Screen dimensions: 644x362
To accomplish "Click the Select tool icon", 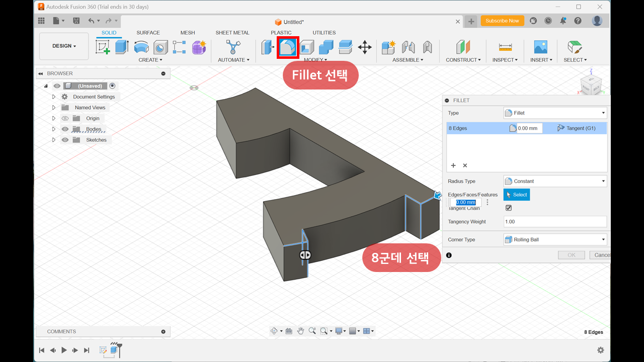I will pyautogui.click(x=575, y=47).
